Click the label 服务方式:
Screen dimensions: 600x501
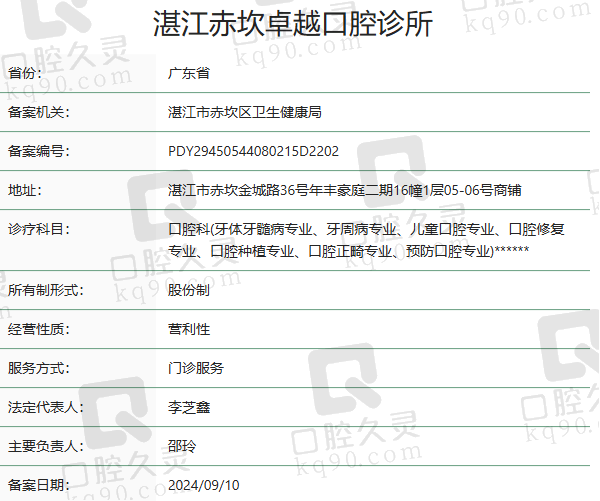click(39, 368)
